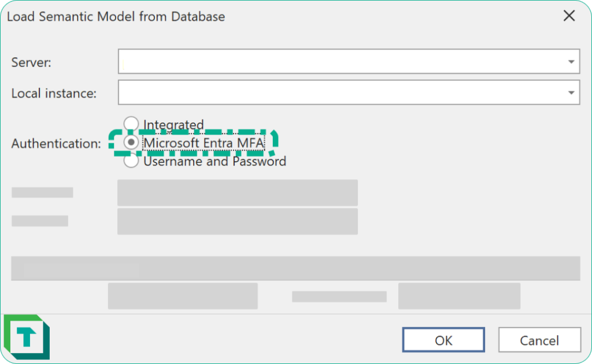Image resolution: width=592 pixels, height=364 pixels.
Task: Select Username and Password authentication
Action: point(131,162)
